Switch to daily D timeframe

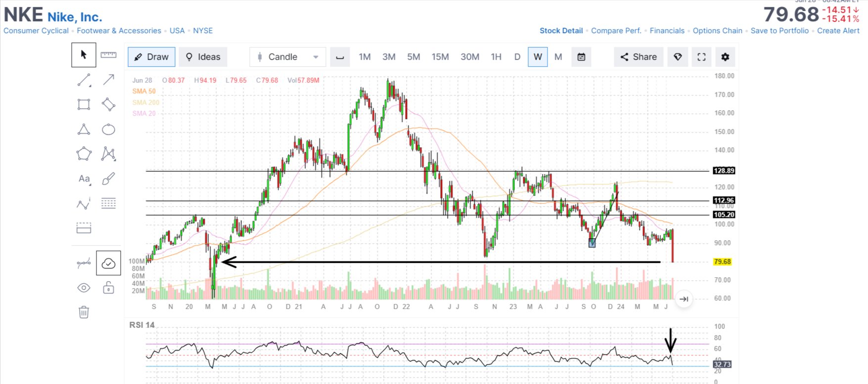tap(517, 57)
